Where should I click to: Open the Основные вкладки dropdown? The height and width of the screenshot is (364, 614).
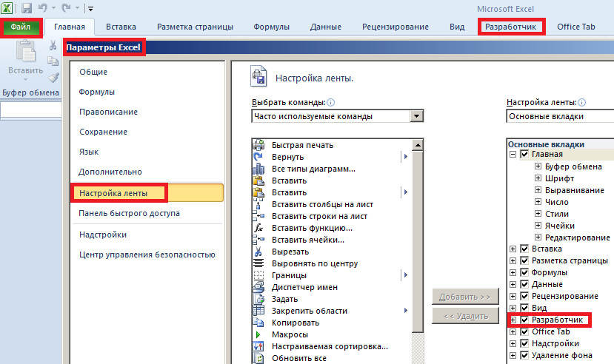click(560, 116)
